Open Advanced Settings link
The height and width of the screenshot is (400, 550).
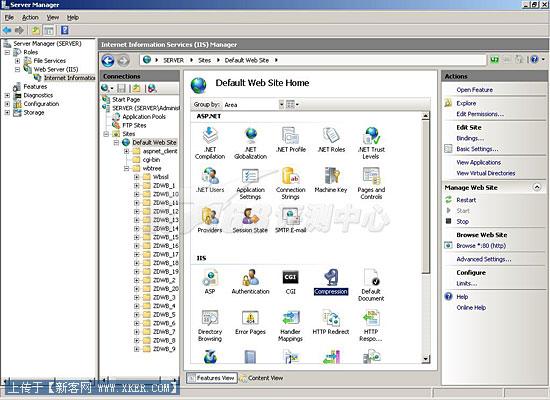484,259
